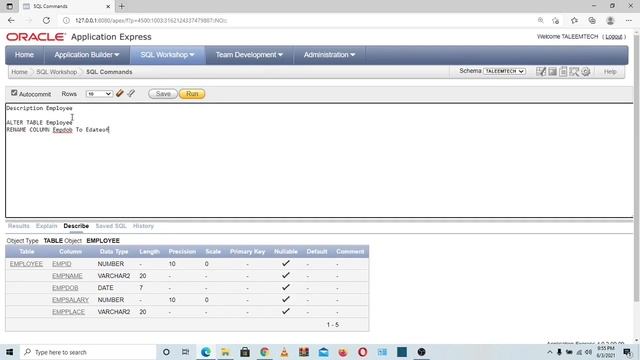
Task: Click EMPPLACE column link
Action: click(x=69, y=312)
